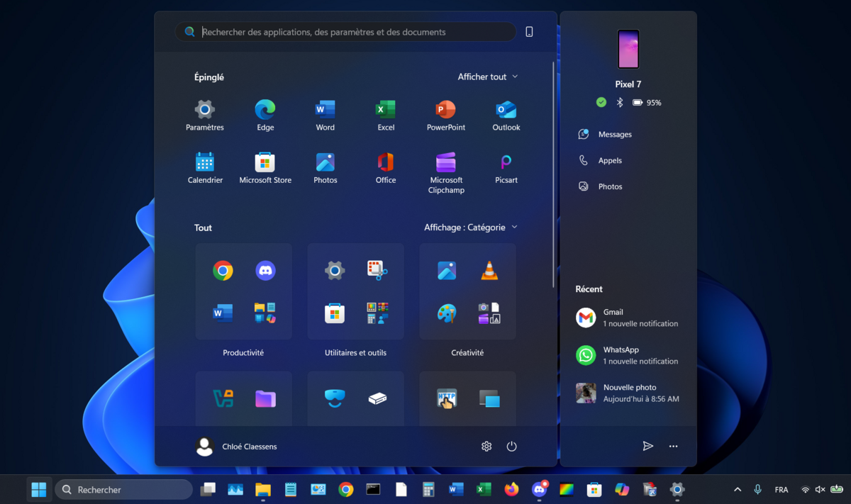Open VLC in the Créativité group
The image size is (851, 504).
(x=489, y=269)
